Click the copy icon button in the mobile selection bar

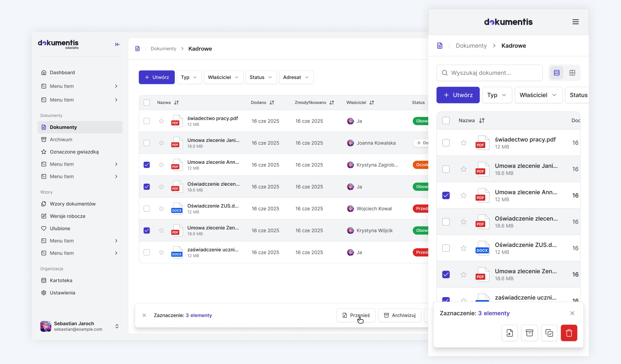tap(549, 333)
